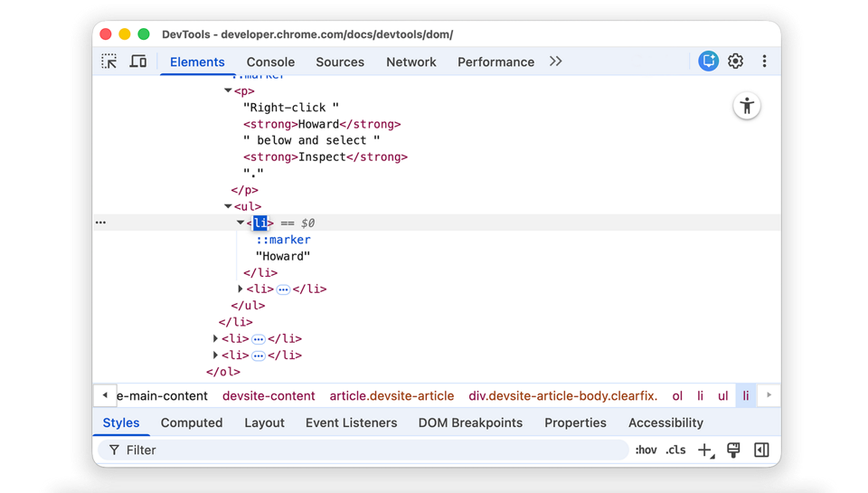Click the ul breadcrumb

[723, 395]
